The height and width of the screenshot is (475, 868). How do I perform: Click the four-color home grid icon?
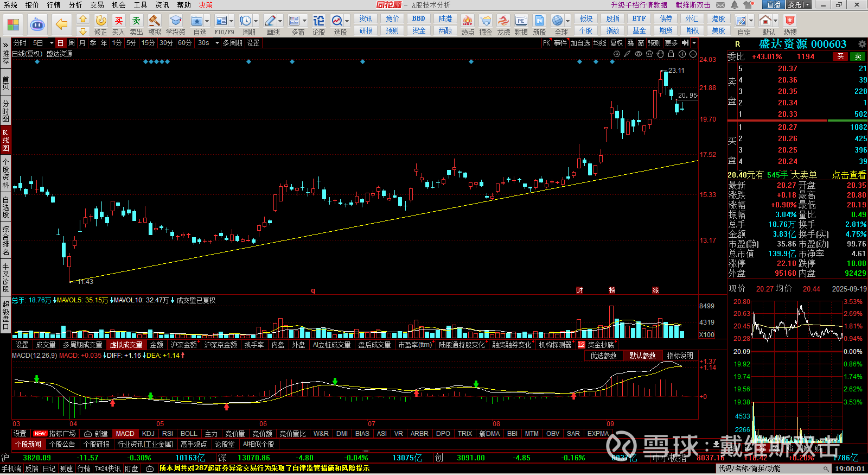[x=13, y=24]
